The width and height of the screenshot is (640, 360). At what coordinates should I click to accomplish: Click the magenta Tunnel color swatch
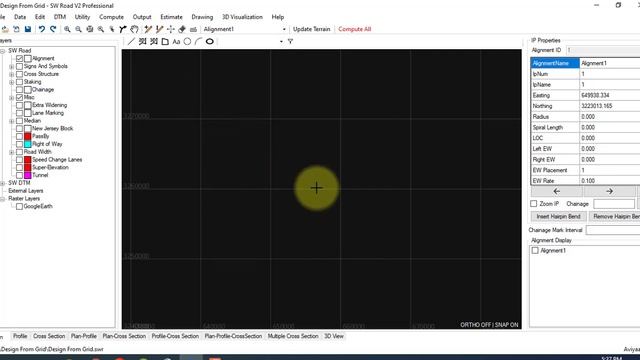(28, 175)
